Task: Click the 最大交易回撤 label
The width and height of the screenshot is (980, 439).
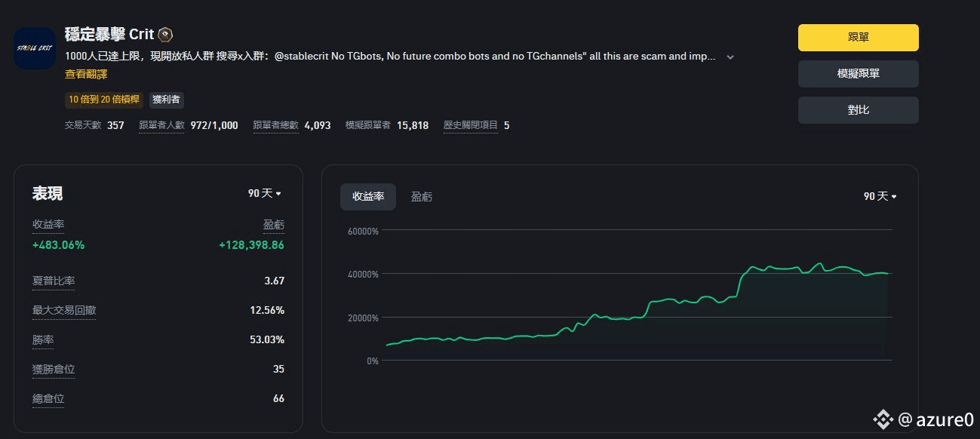Action: (64, 310)
